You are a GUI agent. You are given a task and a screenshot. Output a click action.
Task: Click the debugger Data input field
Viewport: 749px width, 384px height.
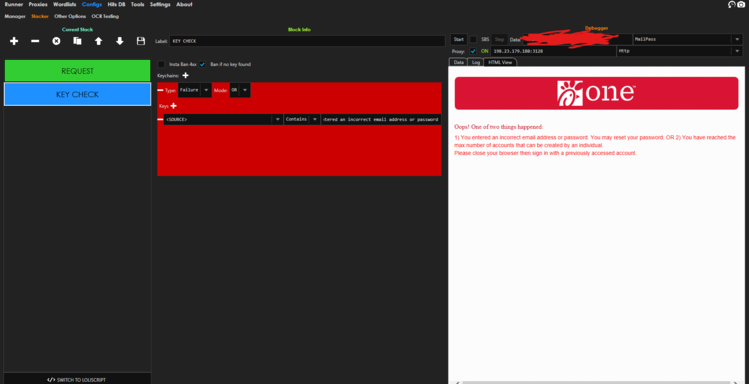pos(577,39)
